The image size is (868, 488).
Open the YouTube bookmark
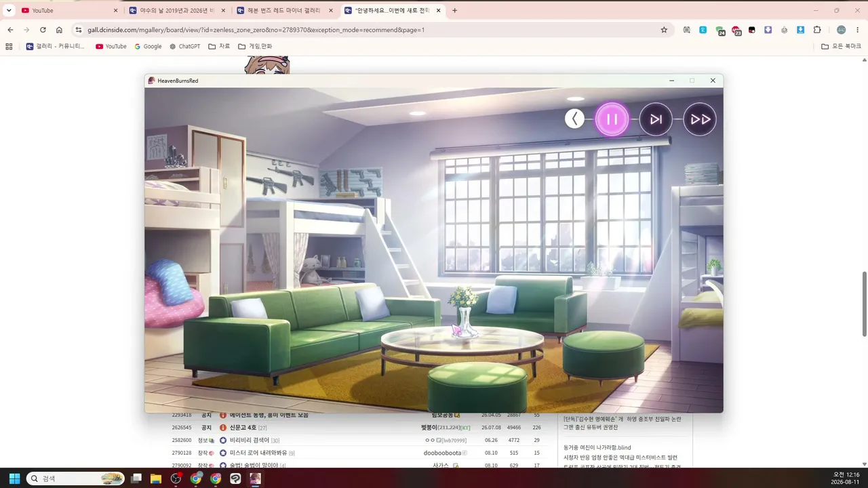[111, 46]
